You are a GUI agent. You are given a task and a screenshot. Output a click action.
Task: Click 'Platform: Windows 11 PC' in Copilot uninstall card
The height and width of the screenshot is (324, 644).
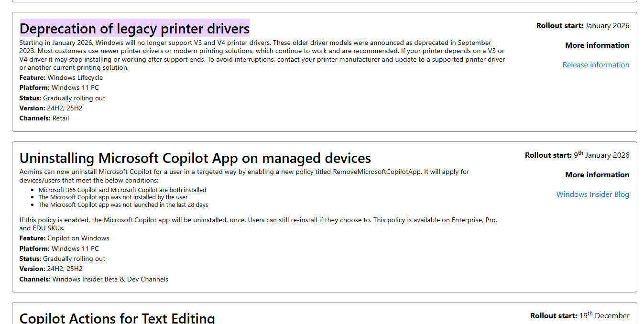(x=59, y=248)
